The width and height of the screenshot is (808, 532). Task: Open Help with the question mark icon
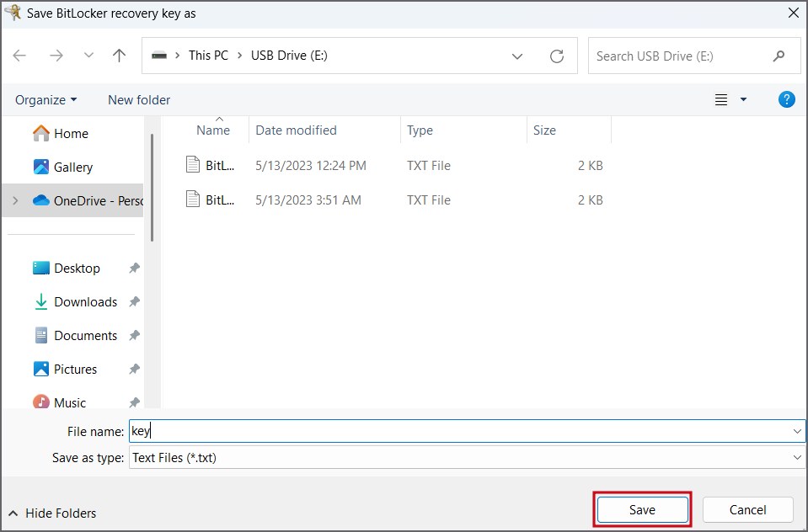pos(786,99)
